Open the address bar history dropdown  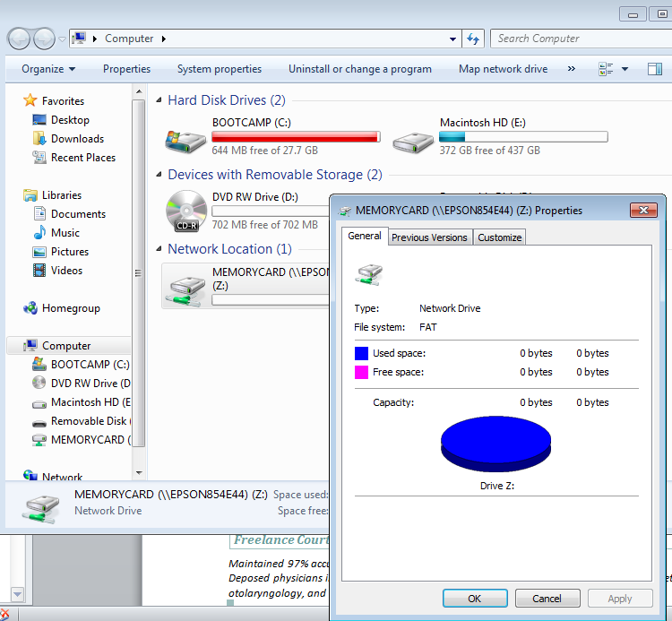point(452,39)
